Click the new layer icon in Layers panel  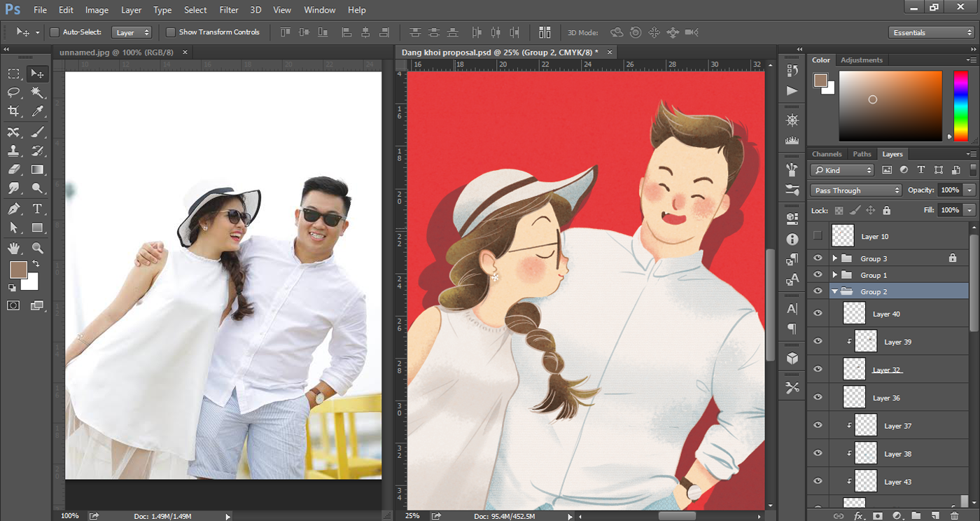pos(934,516)
